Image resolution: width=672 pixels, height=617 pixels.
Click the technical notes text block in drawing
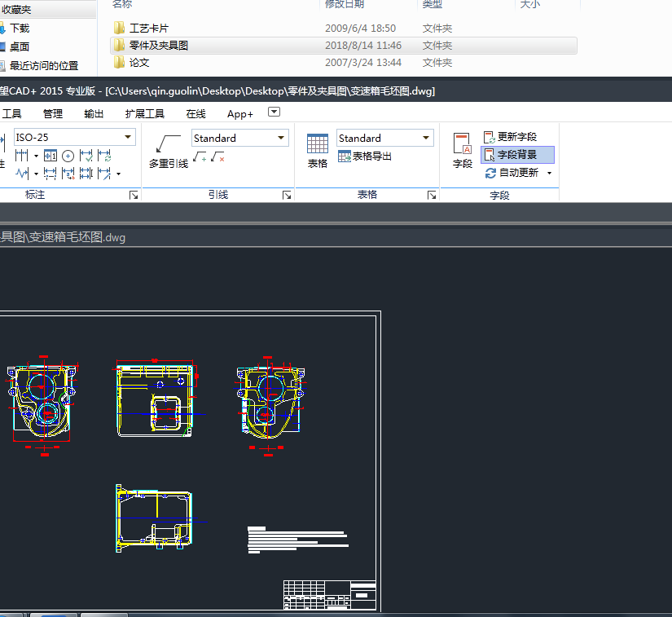coord(298,540)
